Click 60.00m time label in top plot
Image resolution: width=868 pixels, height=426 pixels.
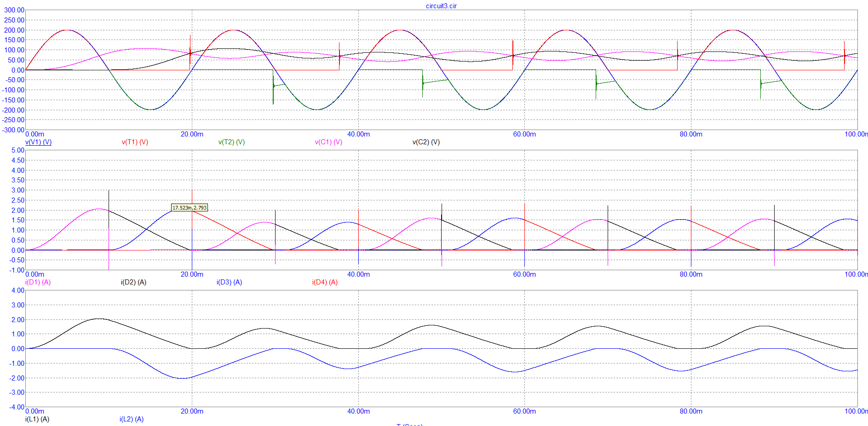pyautogui.click(x=524, y=134)
